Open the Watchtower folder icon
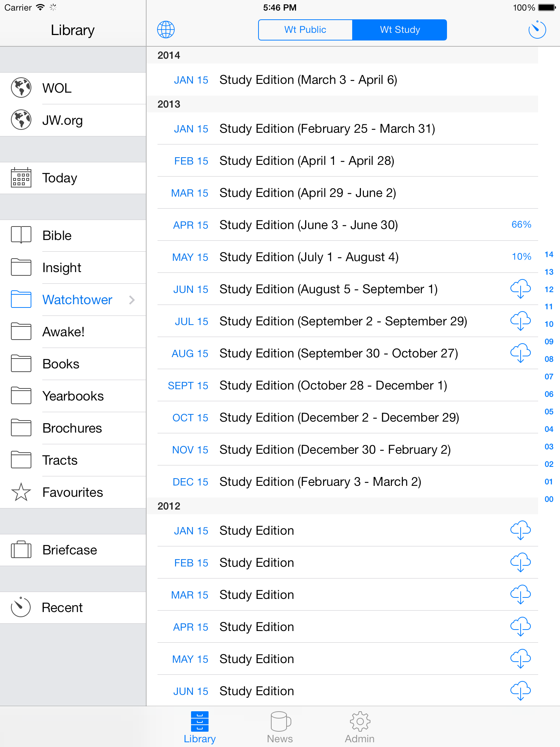 click(21, 299)
